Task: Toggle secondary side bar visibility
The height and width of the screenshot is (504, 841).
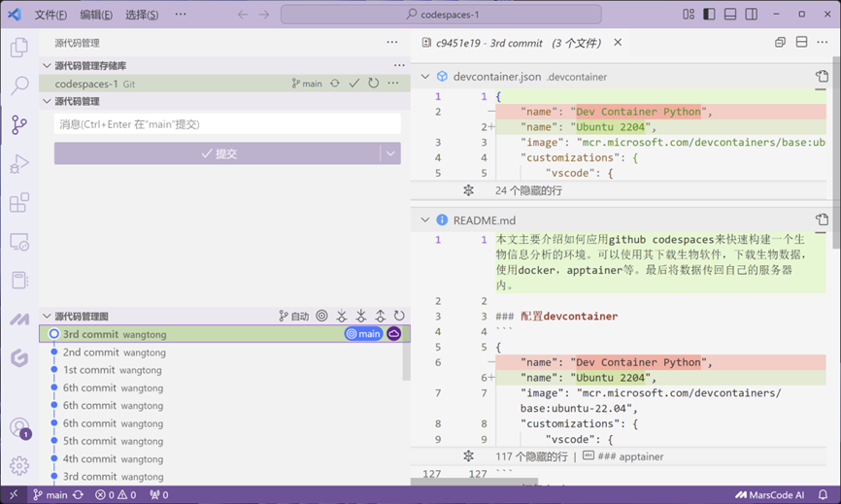Action: (752, 15)
